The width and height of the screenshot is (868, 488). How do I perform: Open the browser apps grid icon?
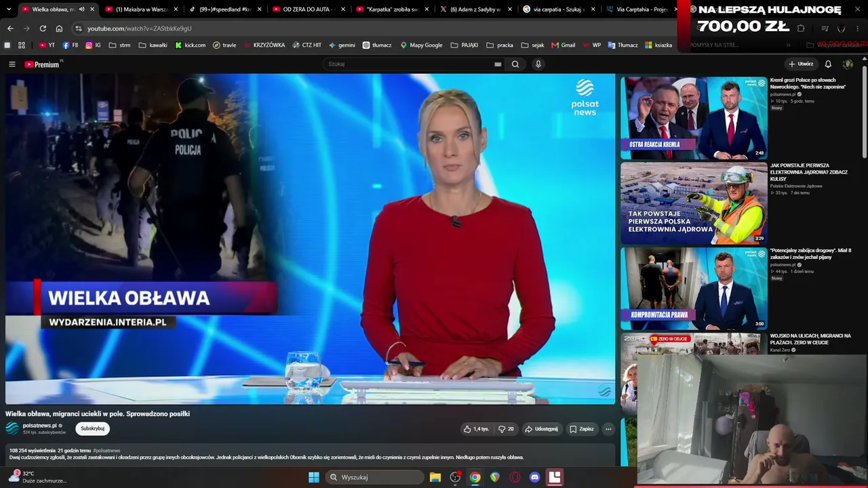tap(22, 45)
